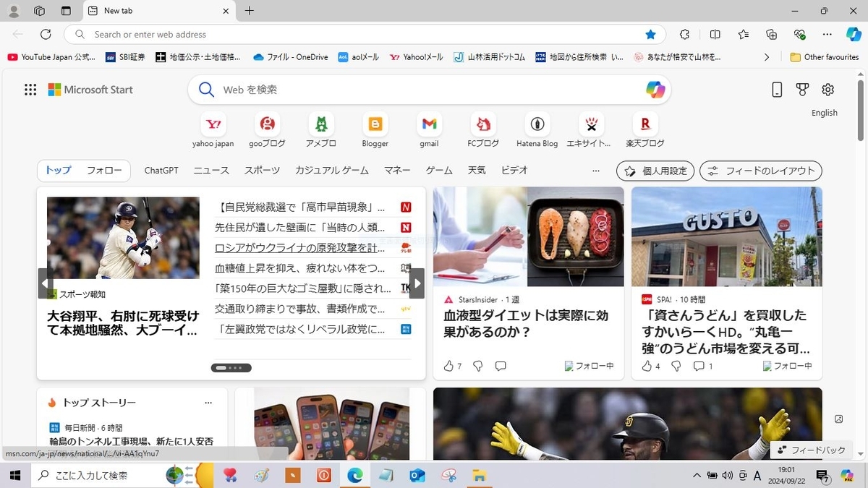
Task: Open Workspaces icon in title bar
Action: tap(40, 11)
